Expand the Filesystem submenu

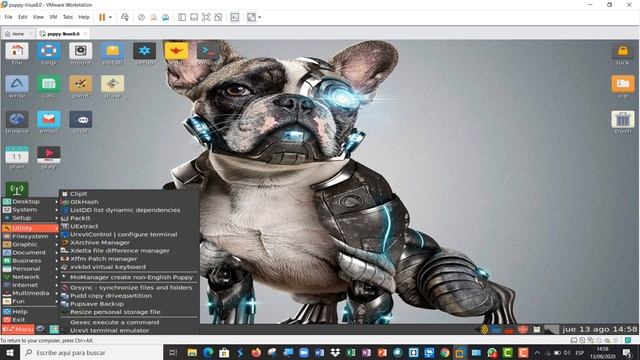pos(30,236)
